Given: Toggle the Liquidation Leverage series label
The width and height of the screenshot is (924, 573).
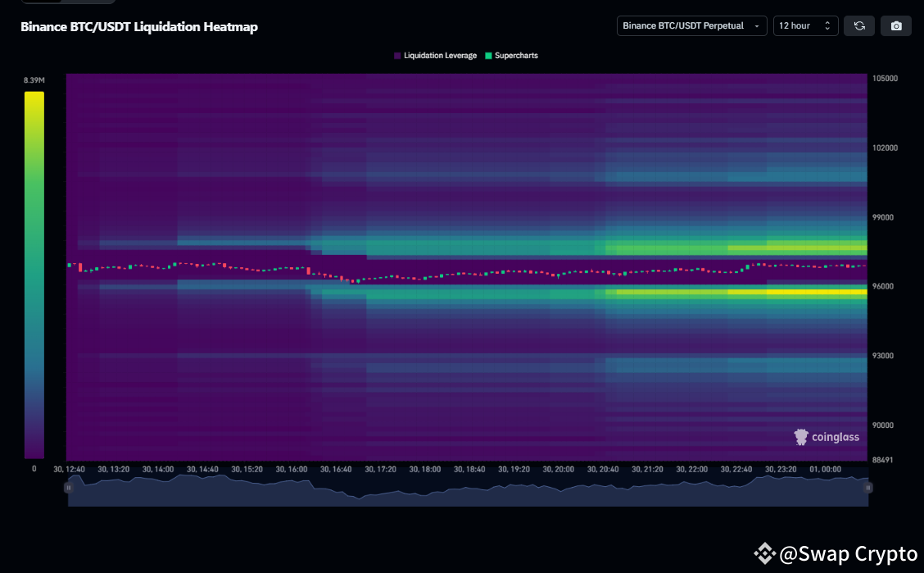Looking at the screenshot, I should (440, 56).
